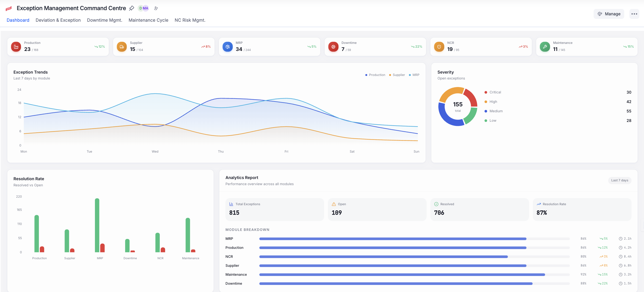This screenshot has height=292, width=644.
Task: Click the pin icon beside dashboard title
Action: pos(131,8)
